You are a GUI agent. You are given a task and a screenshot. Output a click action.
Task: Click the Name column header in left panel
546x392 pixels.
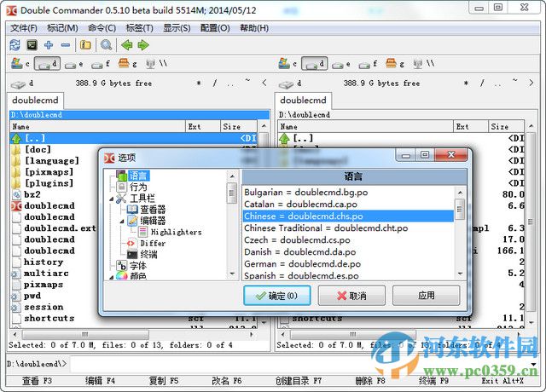[98, 127]
